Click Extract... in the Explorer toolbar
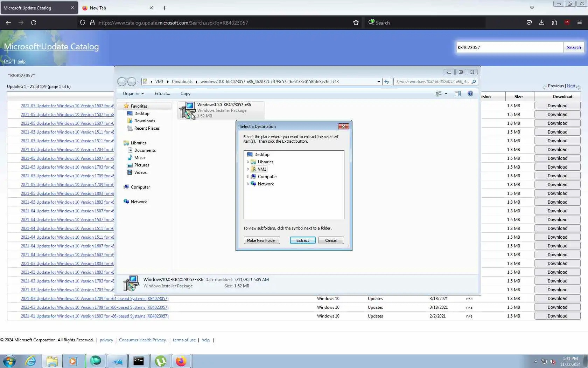The height and width of the screenshot is (368, 588). (x=162, y=94)
